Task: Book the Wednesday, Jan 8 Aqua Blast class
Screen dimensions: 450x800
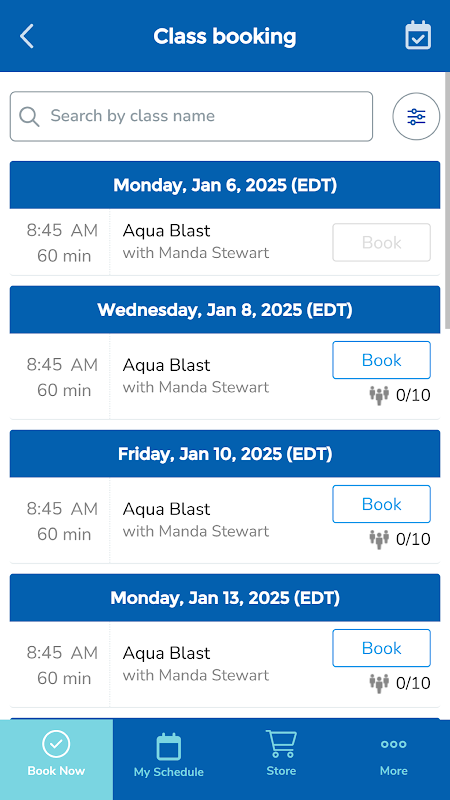Action: pos(382,360)
